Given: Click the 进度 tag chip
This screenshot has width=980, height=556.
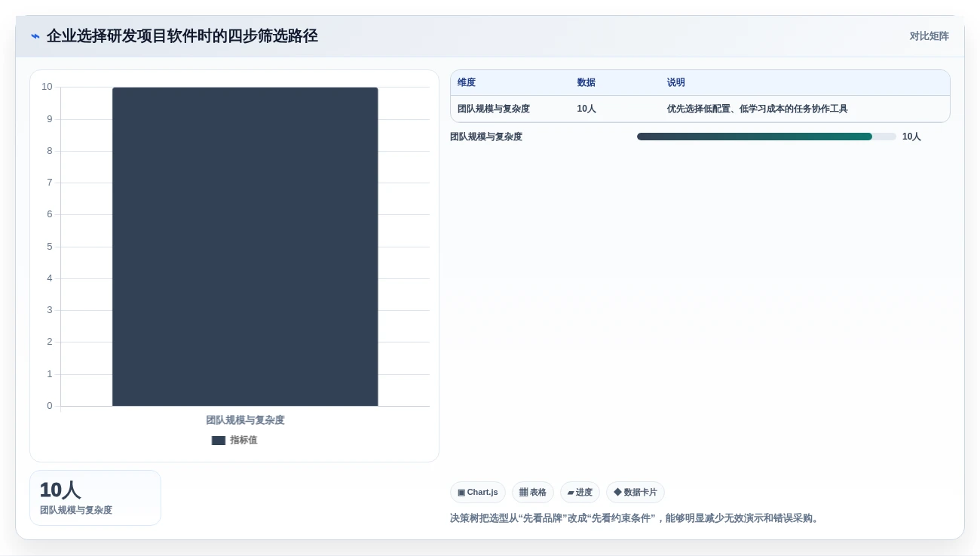Looking at the screenshot, I should 580,493.
